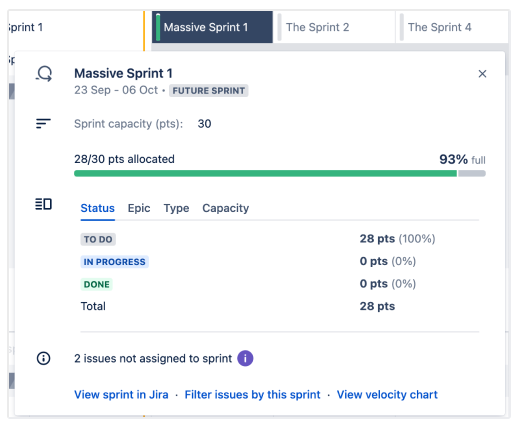Click the breakdown list panel icon
The image size is (523, 423).
pyautogui.click(x=43, y=204)
